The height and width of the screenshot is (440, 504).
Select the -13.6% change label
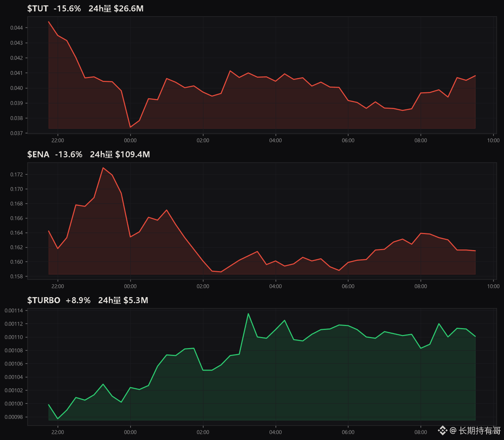69,155
